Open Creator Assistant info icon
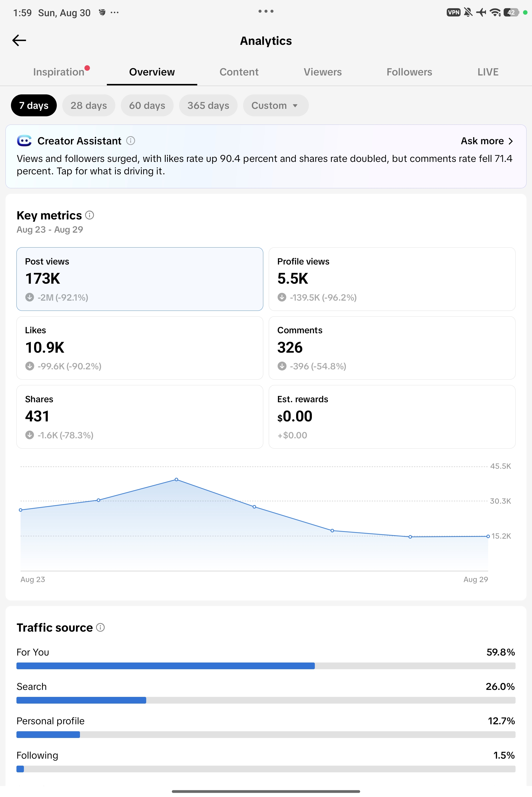The image size is (532, 797). 131,140
